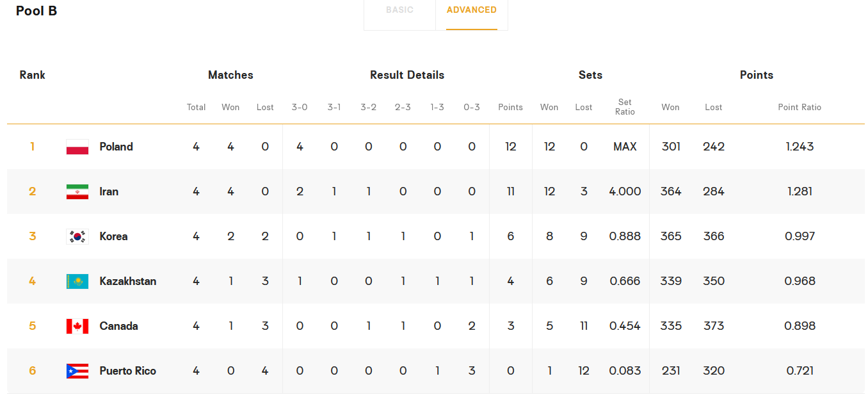The width and height of the screenshot is (868, 415).
Task: Click the Poland flag icon
Action: pyautogui.click(x=77, y=147)
